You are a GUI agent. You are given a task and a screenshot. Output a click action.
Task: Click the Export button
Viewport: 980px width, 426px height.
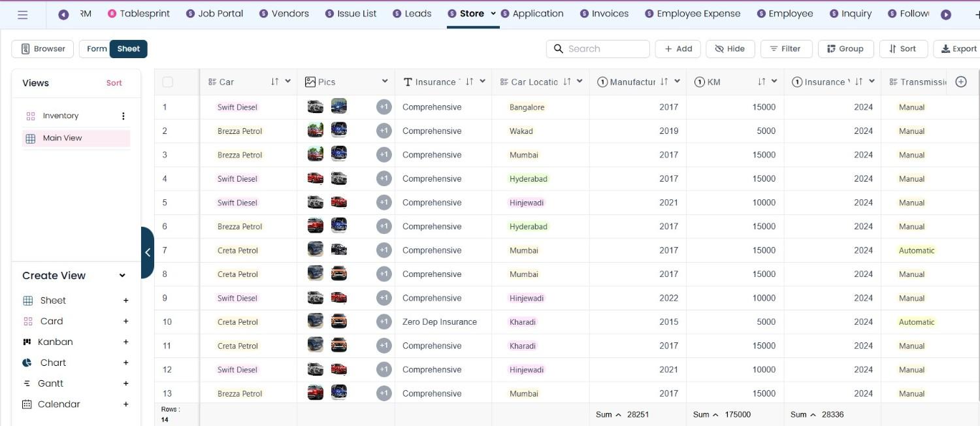click(x=958, y=49)
